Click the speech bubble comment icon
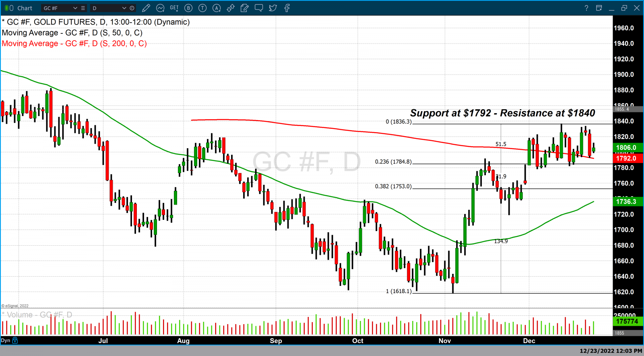The image size is (644, 356). [259, 8]
